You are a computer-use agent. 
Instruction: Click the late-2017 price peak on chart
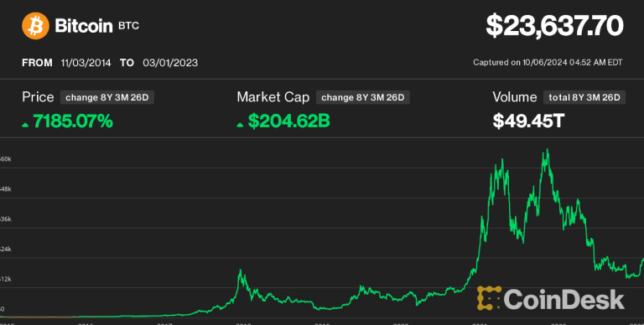(x=241, y=271)
